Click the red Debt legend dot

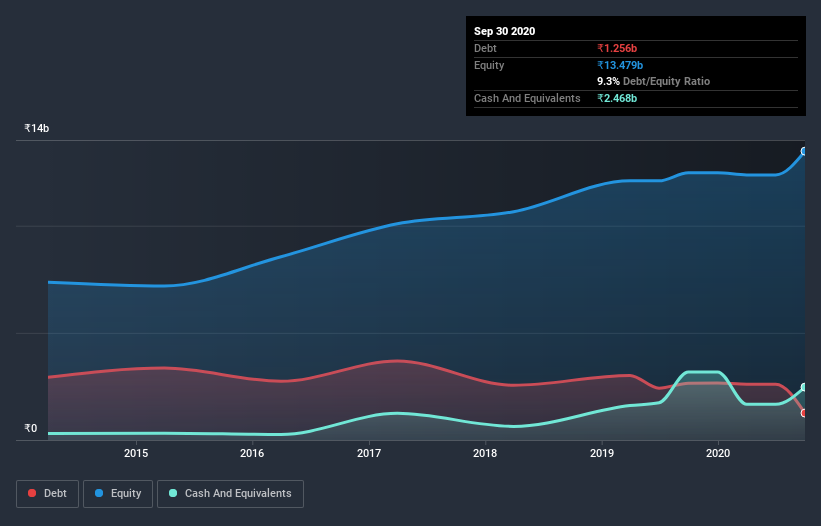pyautogui.click(x=32, y=493)
